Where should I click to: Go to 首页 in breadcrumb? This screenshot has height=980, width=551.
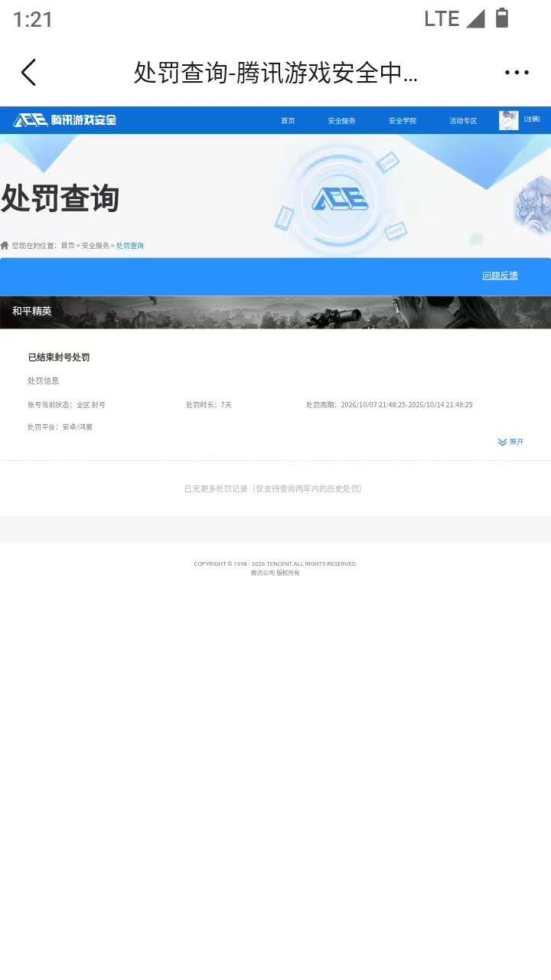click(x=67, y=246)
